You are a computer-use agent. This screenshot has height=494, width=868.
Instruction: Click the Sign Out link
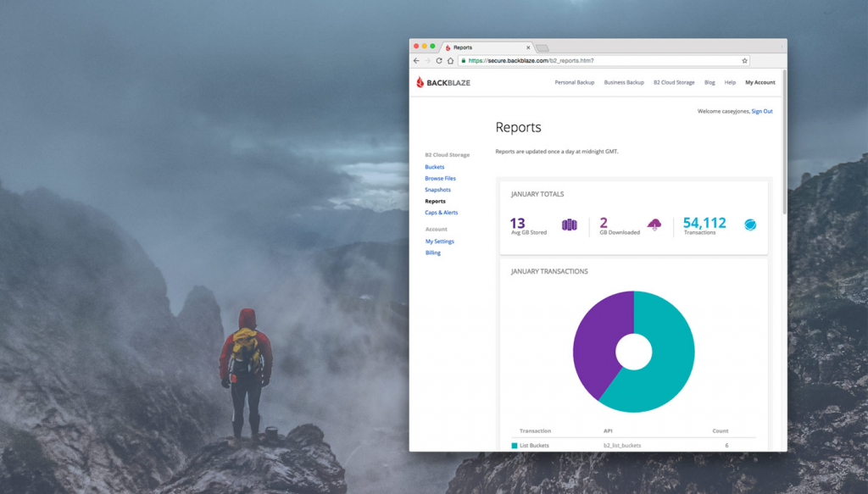762,111
